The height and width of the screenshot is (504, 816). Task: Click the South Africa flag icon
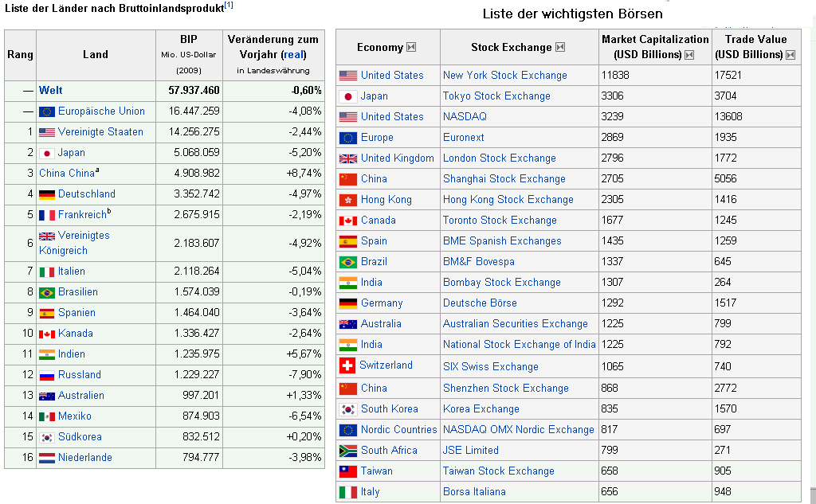[348, 451]
